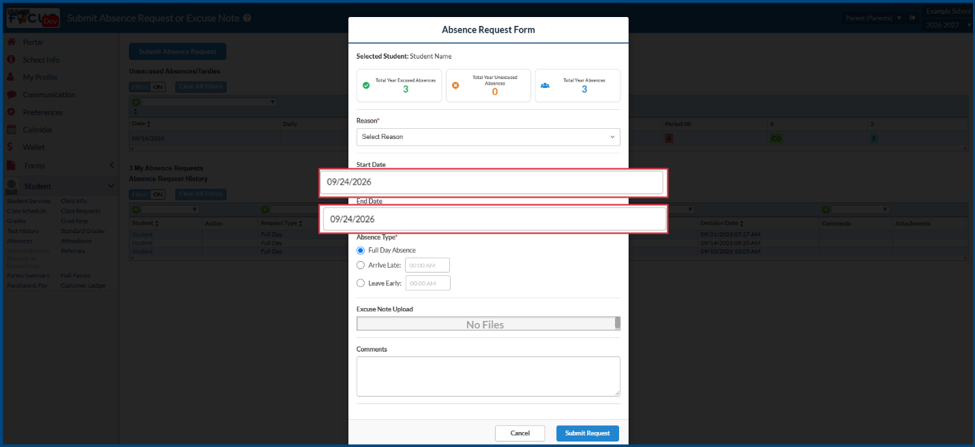The image size is (975, 447).
Task: Click the green check Excused Absences icon
Action: 366,85
